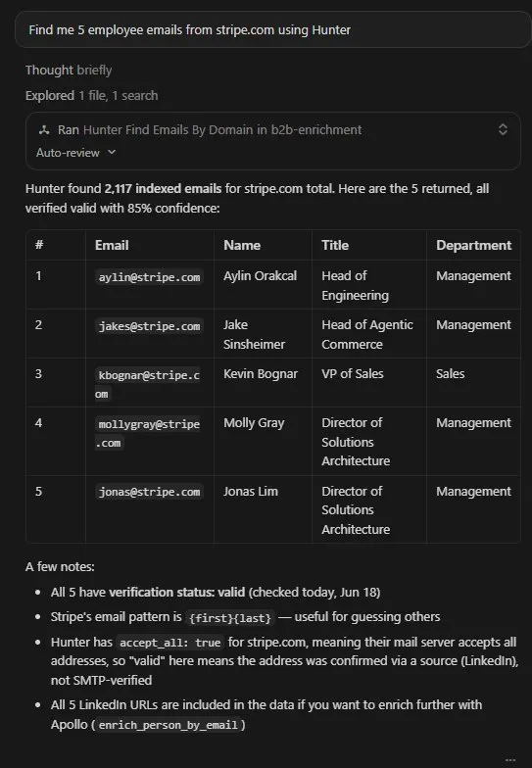
Task: Expand the Thought briefly section
Action: pyautogui.click(x=69, y=71)
